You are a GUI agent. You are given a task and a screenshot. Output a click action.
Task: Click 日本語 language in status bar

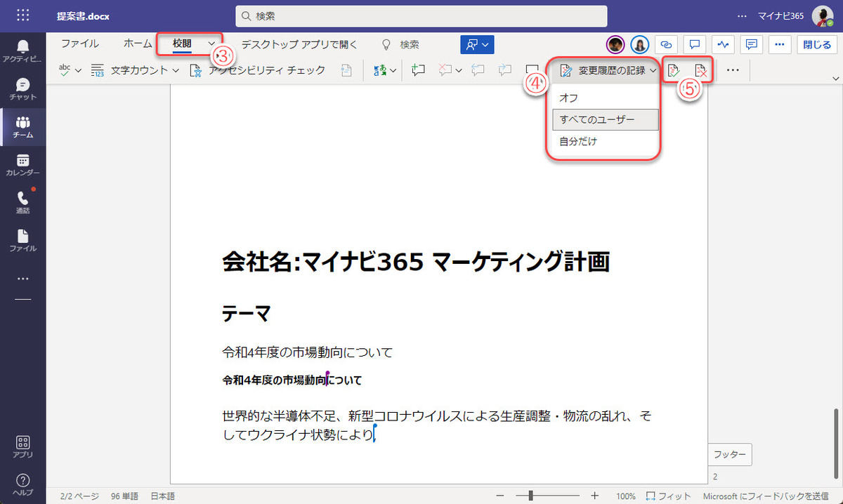[x=163, y=496]
